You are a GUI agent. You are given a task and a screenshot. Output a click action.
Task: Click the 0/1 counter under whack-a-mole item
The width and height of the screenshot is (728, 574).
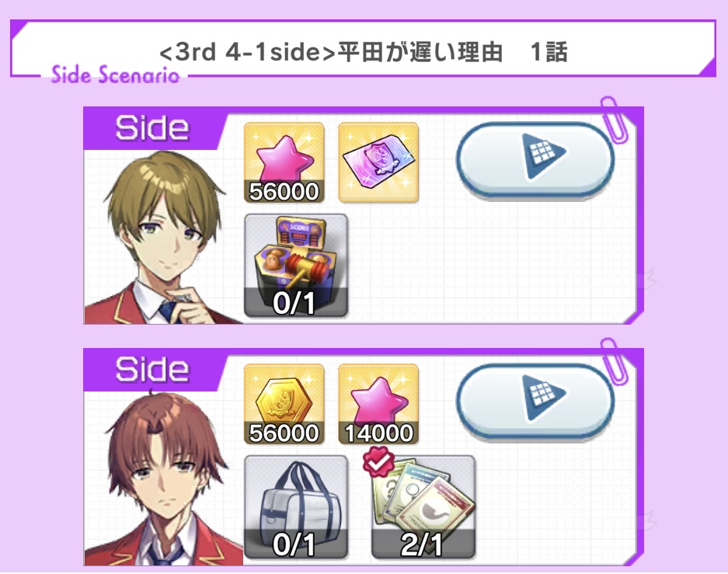(294, 303)
